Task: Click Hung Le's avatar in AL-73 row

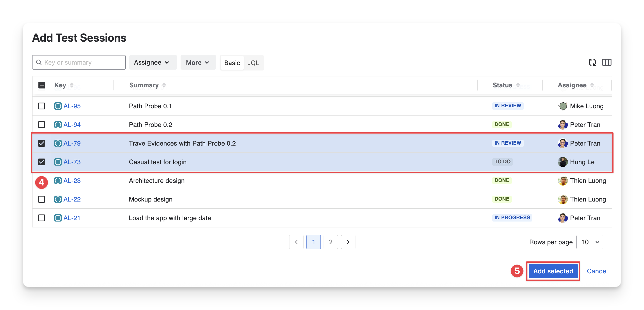Action: tap(563, 162)
